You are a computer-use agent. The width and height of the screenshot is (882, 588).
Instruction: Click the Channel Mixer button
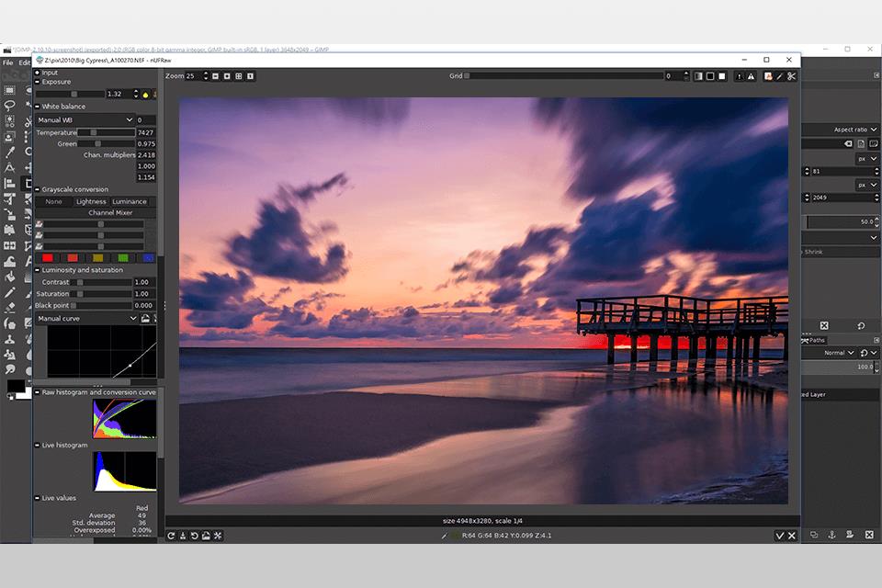coord(110,212)
